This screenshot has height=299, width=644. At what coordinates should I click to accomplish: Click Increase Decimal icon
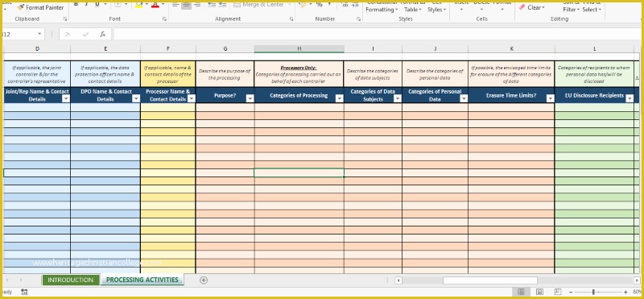[x=345, y=5]
